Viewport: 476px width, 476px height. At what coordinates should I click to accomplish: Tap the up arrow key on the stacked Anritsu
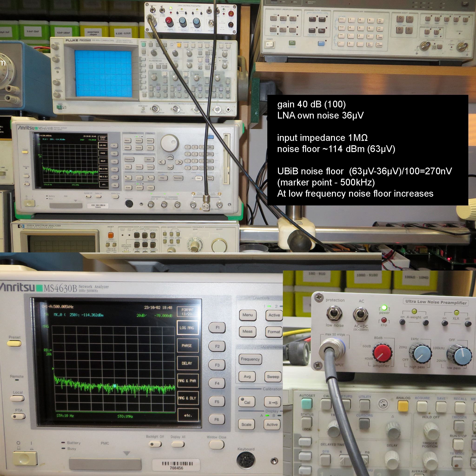pos(170,157)
